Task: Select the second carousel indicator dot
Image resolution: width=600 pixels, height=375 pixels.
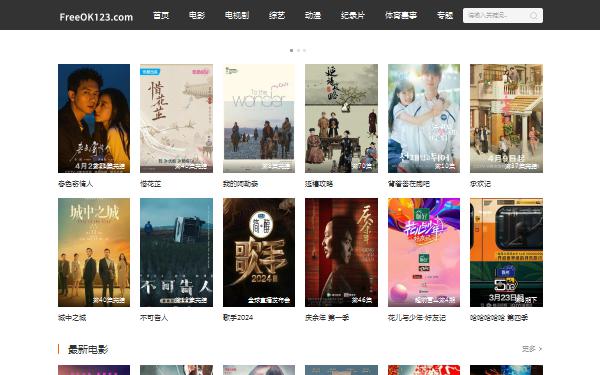Action: tap(298, 51)
